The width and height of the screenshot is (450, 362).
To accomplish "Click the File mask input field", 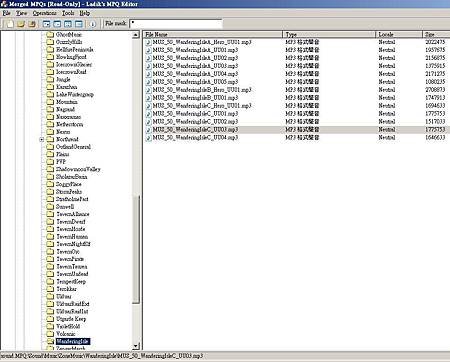I will [176, 23].
